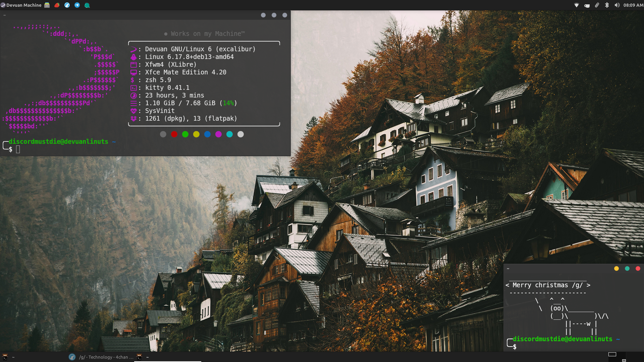Launch Strawberry music player from the panel
The height and width of the screenshot is (362, 644).
click(57, 5)
